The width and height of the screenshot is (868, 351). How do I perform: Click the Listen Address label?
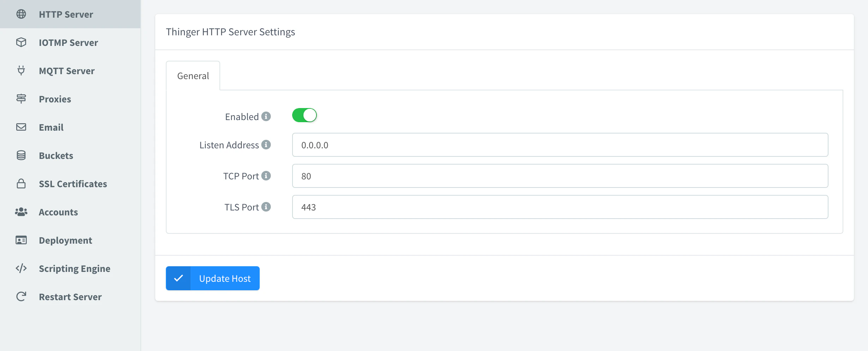point(229,145)
